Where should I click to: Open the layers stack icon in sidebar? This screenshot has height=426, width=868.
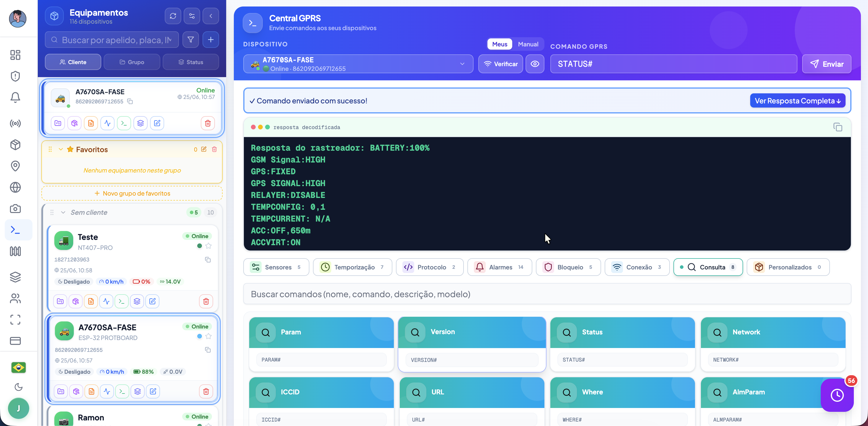pos(15,277)
